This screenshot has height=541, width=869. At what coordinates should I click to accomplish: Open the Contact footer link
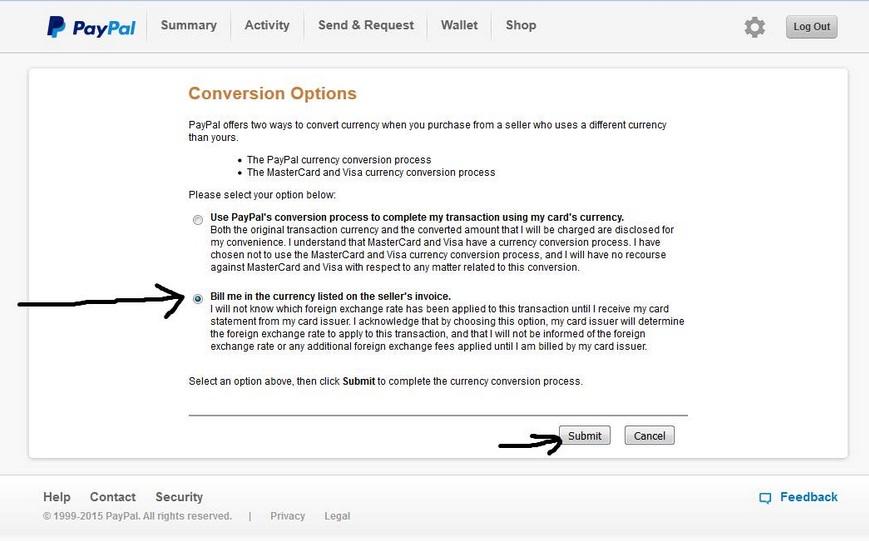(113, 497)
